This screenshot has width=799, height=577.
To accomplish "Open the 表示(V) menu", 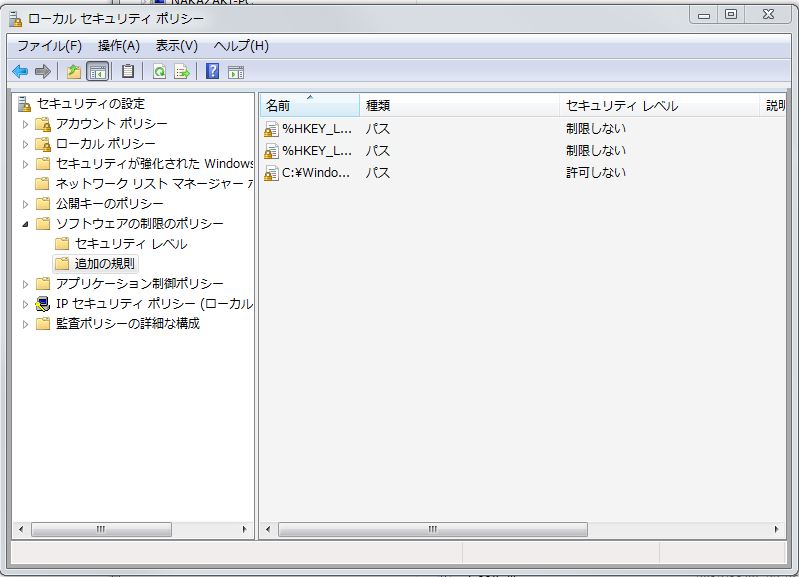I will [x=176, y=46].
